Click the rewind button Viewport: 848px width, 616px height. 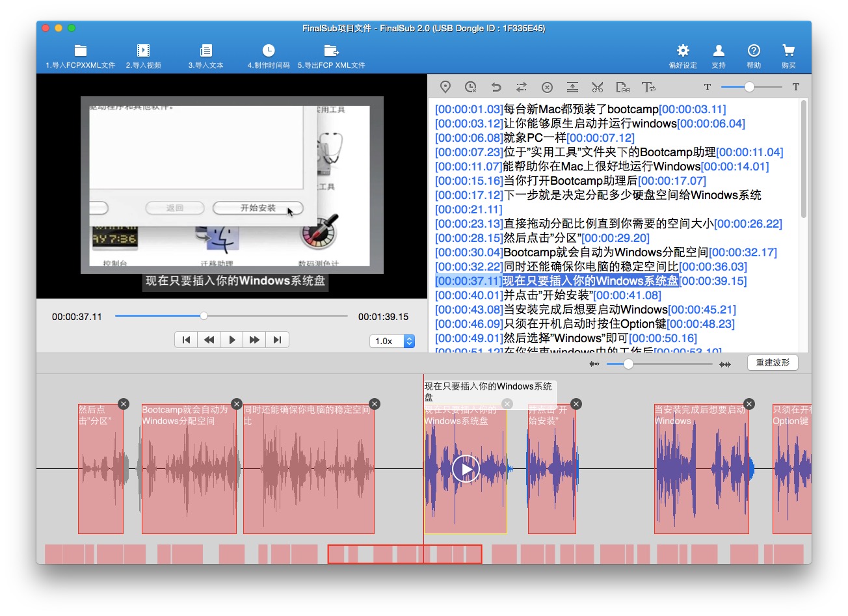(x=209, y=340)
